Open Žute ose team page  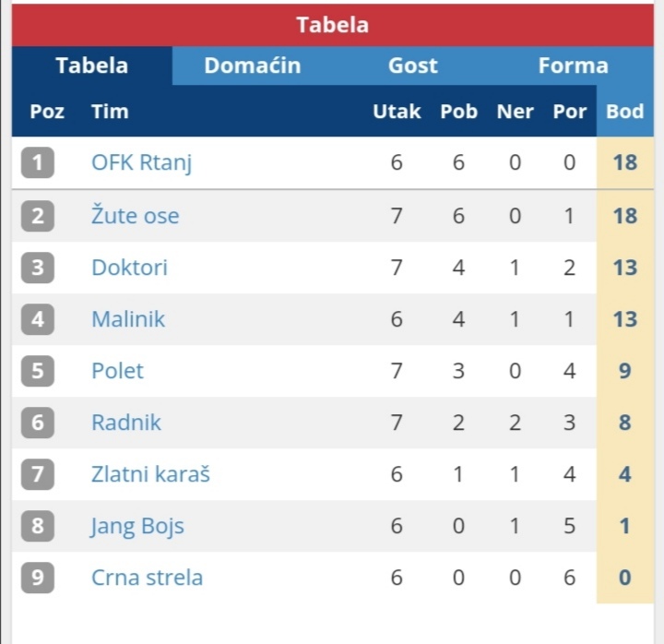pos(135,216)
